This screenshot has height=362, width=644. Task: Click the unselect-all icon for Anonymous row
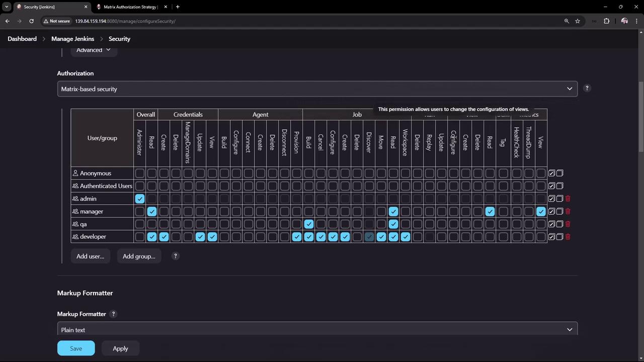coord(560,173)
